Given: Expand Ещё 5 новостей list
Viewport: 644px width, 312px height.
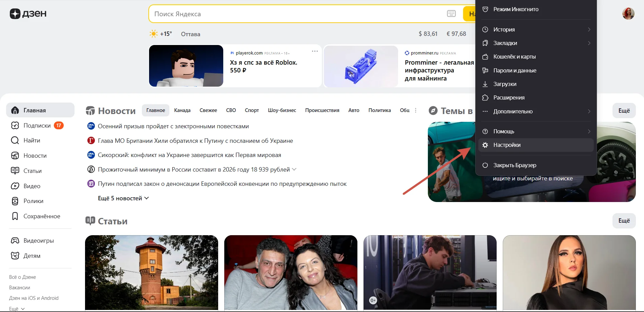Looking at the screenshot, I should click(123, 198).
